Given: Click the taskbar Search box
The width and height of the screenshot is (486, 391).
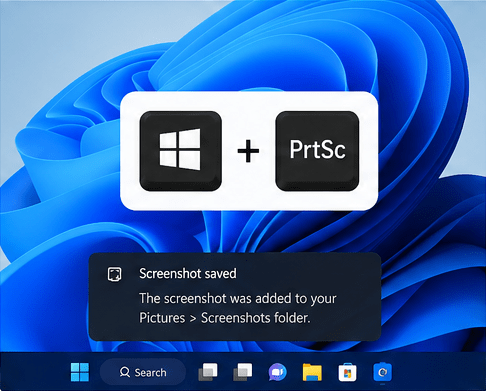Looking at the screenshot, I should [143, 372].
